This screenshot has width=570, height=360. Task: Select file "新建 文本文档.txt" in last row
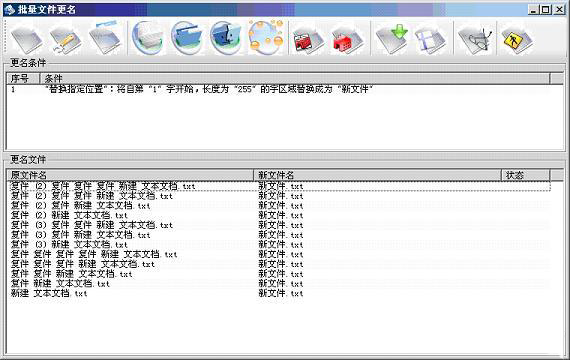(49, 293)
